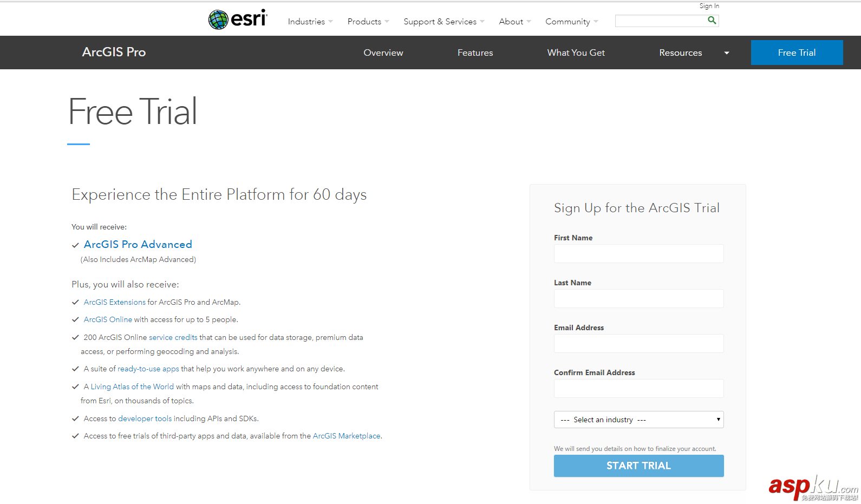Click the large 'Free Trial' page heading
The image size is (861, 504).
click(x=133, y=112)
